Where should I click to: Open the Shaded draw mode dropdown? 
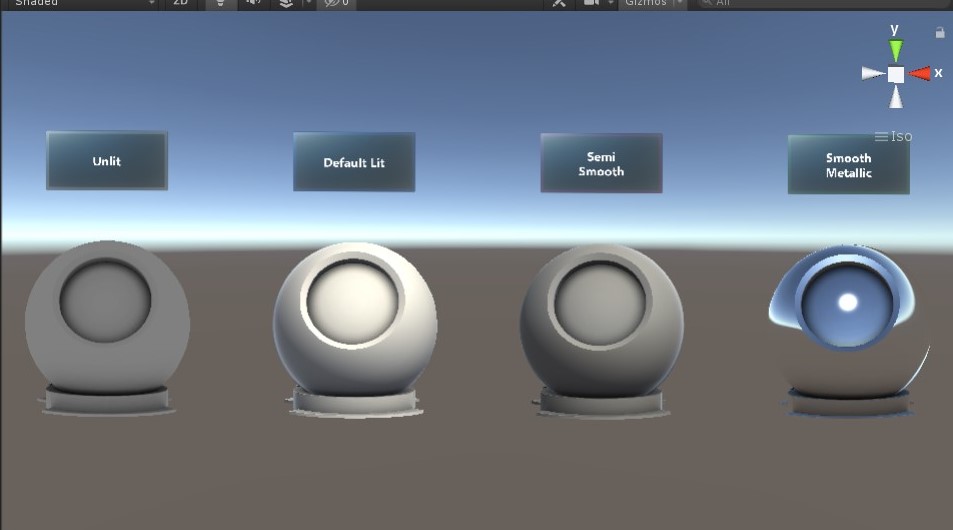[x=83, y=3]
